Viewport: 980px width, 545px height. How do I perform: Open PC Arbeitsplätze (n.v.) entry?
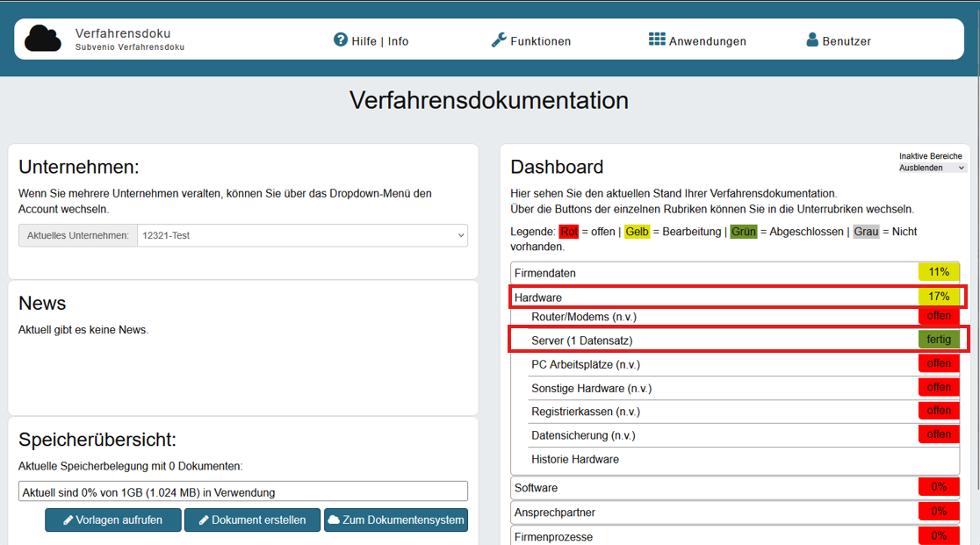click(x=744, y=364)
